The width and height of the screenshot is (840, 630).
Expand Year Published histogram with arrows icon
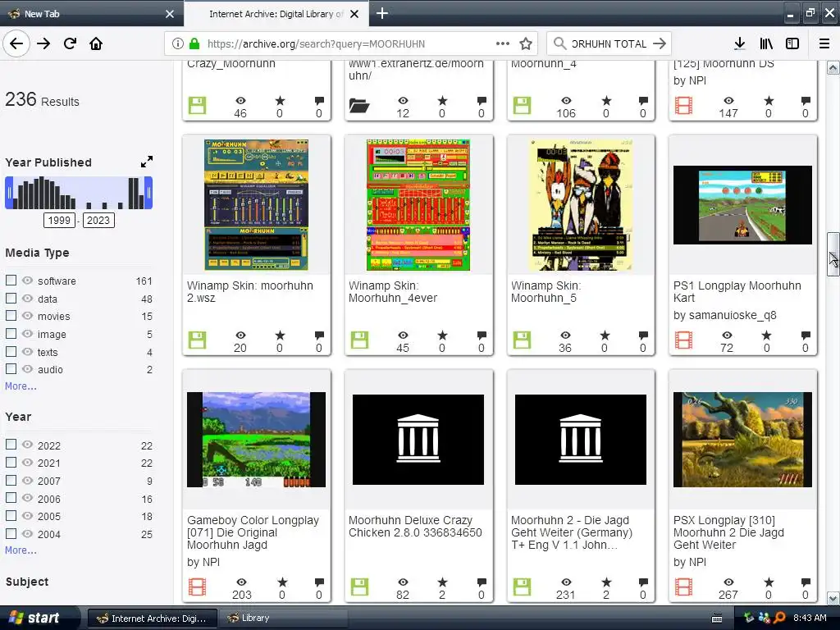tap(146, 162)
